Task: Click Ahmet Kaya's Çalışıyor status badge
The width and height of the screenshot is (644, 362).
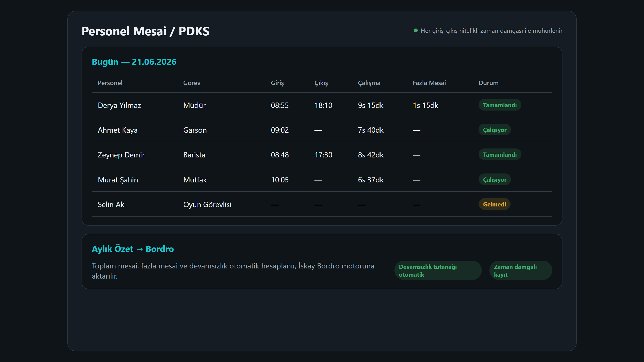Action: (x=495, y=130)
